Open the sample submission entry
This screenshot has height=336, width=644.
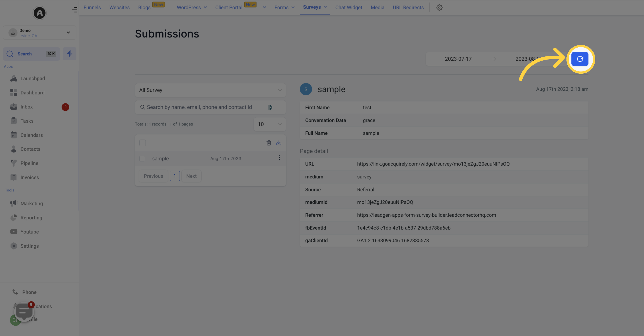point(210,159)
